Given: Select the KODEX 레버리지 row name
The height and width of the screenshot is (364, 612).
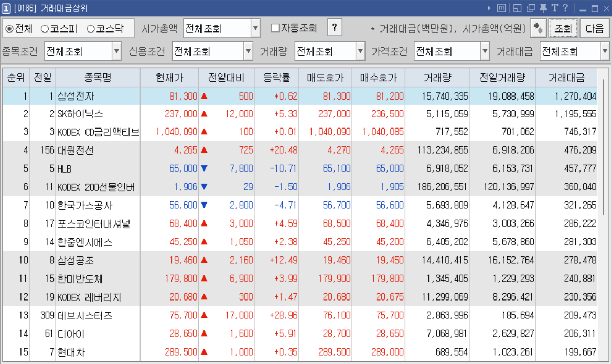Looking at the screenshot, I should coord(89,297).
